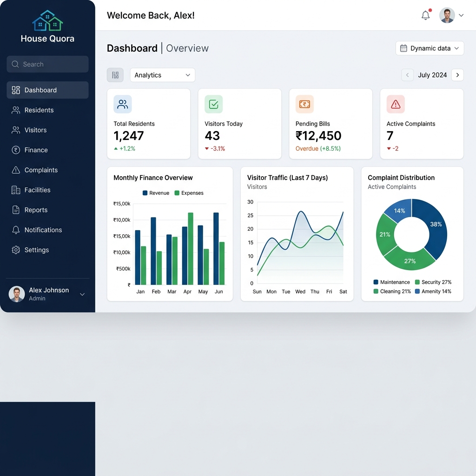Click the Dashboard grid icon in sidebar
476x476 pixels.
16,90
